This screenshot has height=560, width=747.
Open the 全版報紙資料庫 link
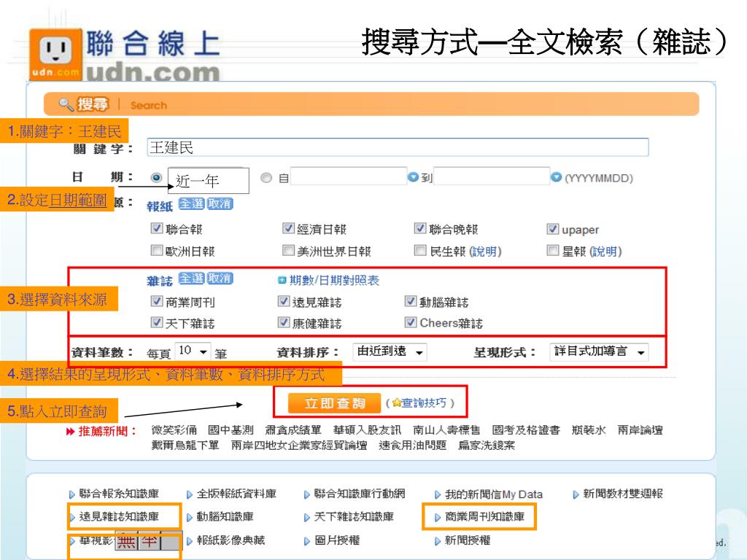[236, 494]
